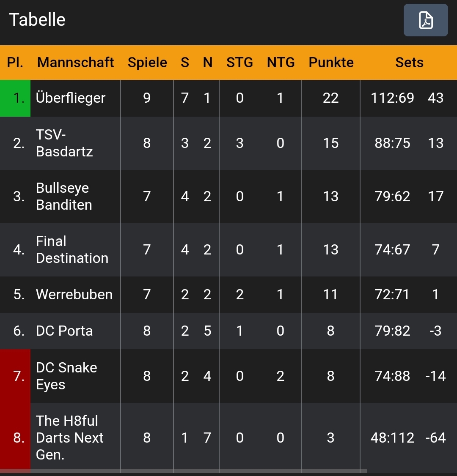Open team Überflieger
Screen dimensions: 457x476
pyautogui.click(x=71, y=98)
